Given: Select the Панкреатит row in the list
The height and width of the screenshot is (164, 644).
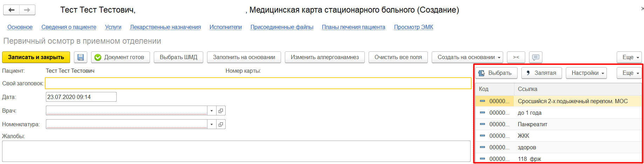Looking at the screenshot, I should coord(533,124).
